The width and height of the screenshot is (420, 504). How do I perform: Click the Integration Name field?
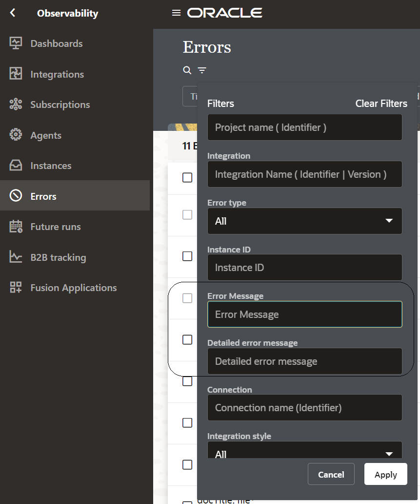coord(305,174)
